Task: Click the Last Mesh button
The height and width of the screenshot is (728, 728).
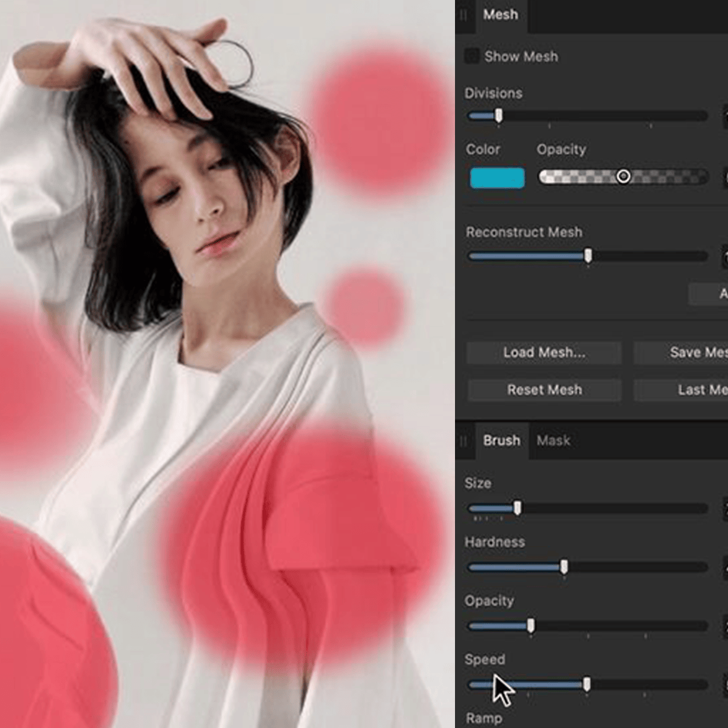Action: tap(681, 390)
